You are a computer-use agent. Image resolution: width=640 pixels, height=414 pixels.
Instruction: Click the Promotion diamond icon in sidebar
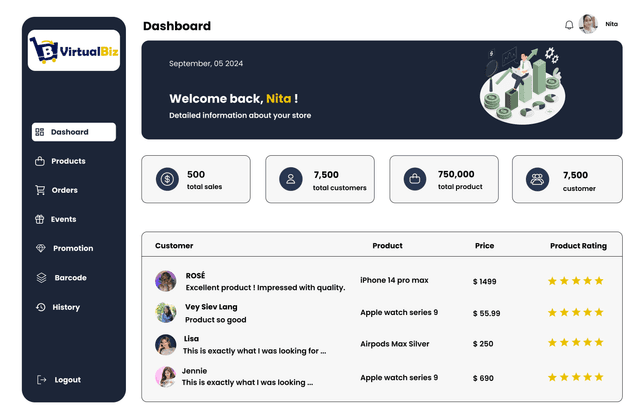[x=41, y=248]
